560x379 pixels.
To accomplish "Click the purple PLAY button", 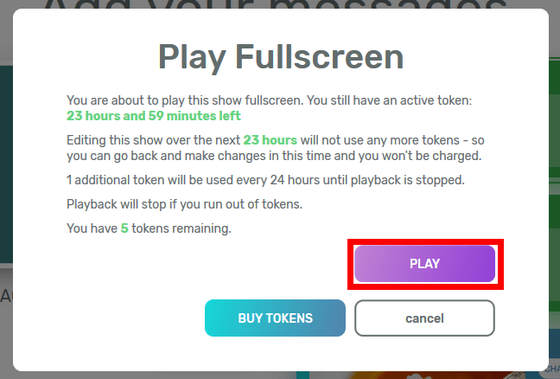I will [425, 264].
